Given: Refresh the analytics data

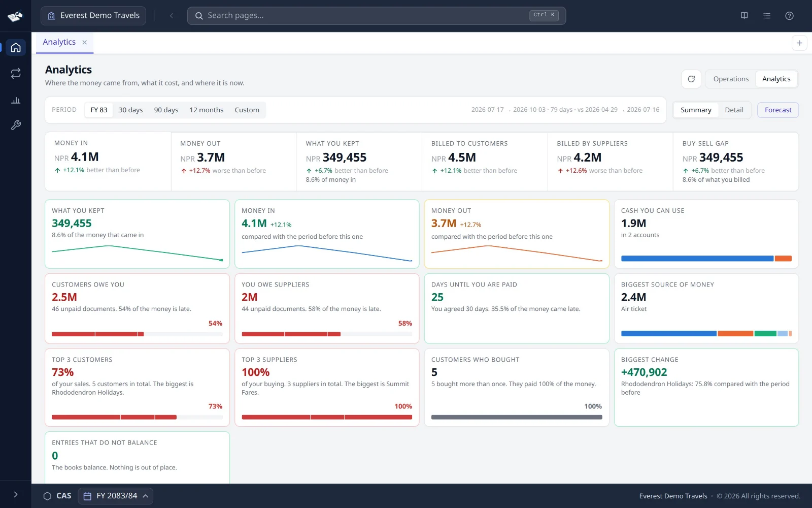Looking at the screenshot, I should (x=691, y=79).
